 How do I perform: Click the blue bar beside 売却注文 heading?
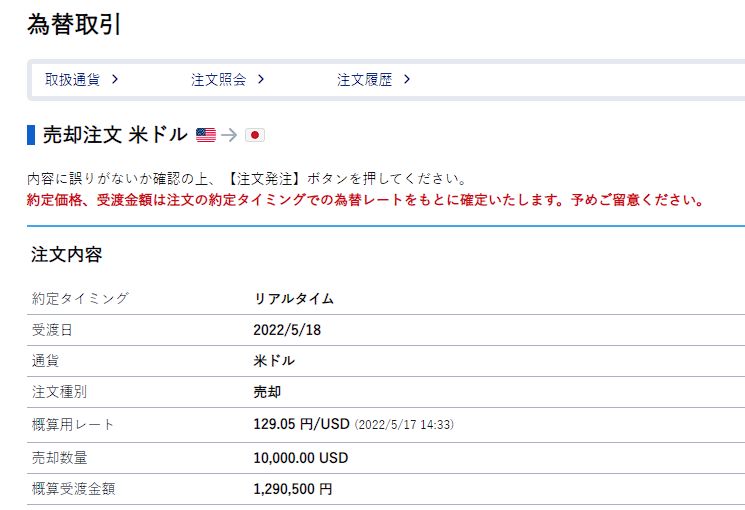point(31,135)
